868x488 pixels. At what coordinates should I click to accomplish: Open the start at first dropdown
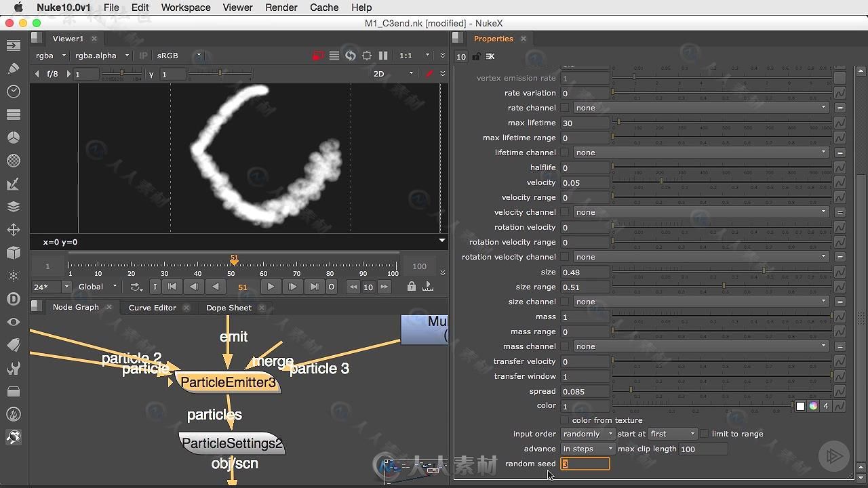(x=672, y=434)
